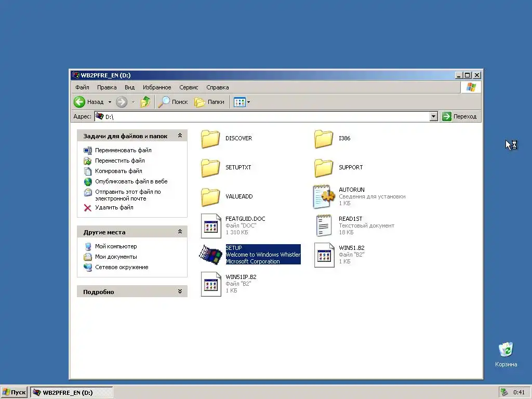Open Поиск search toolbar button
This screenshot has height=399, width=532.
point(173,102)
